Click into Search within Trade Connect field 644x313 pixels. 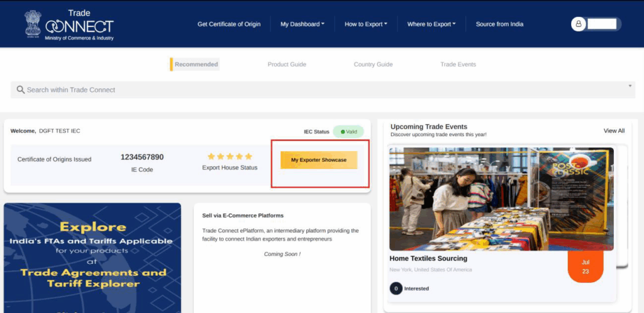pyautogui.click(x=314, y=90)
